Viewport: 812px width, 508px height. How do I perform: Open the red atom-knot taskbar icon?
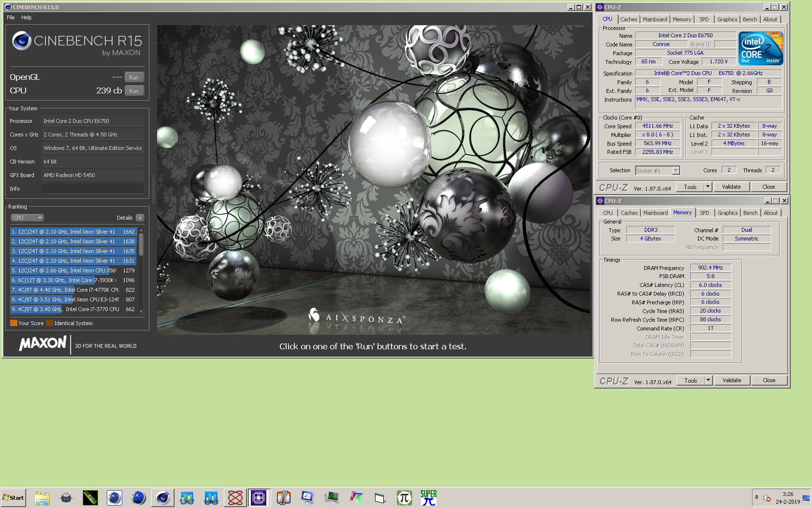point(235,498)
